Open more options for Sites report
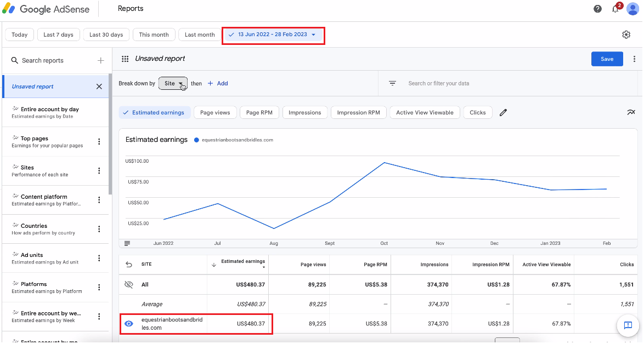644x344 pixels. point(99,171)
